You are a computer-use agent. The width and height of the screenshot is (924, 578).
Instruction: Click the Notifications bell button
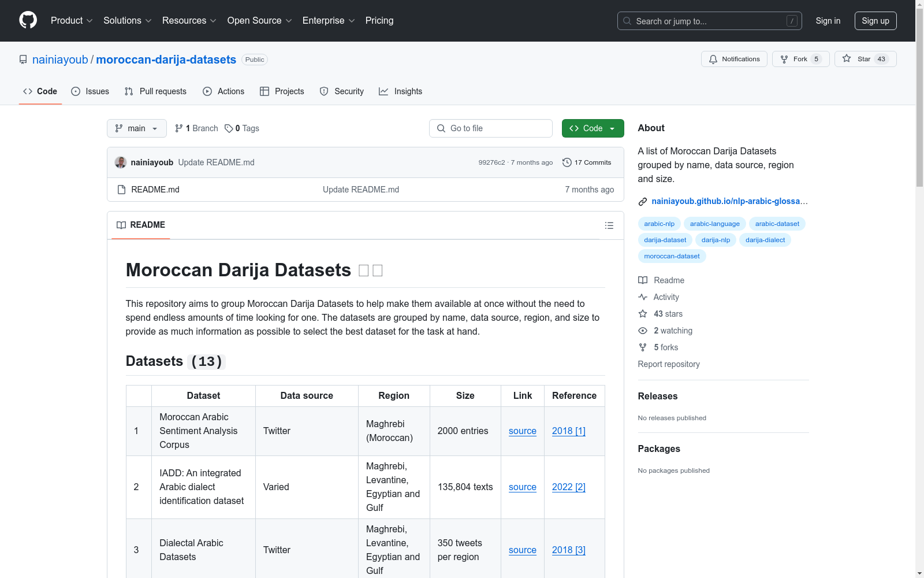(x=734, y=59)
